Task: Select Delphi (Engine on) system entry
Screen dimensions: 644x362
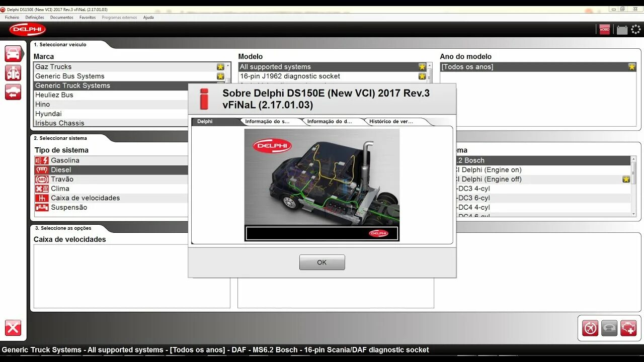Action: pos(543,170)
